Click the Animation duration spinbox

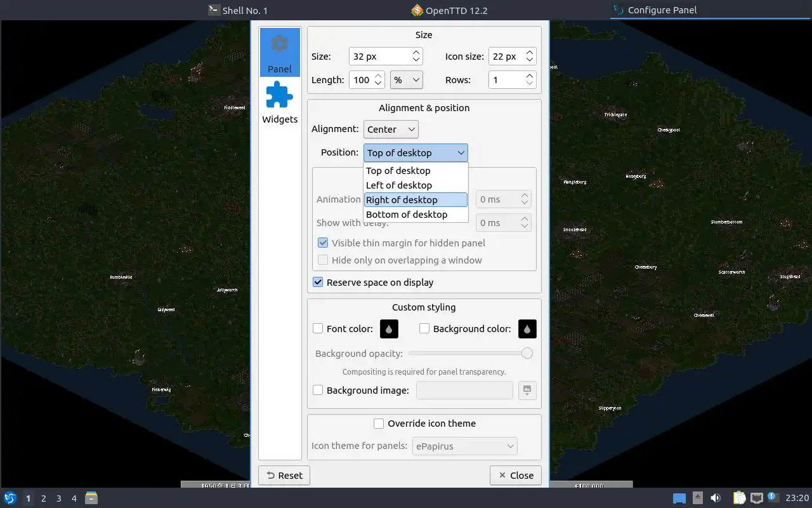click(504, 199)
